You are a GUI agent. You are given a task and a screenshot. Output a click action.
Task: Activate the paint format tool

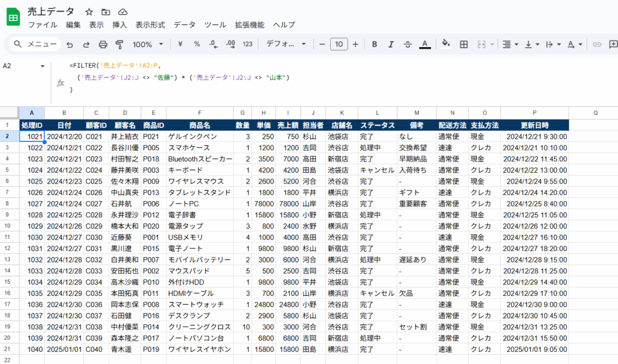click(x=119, y=45)
